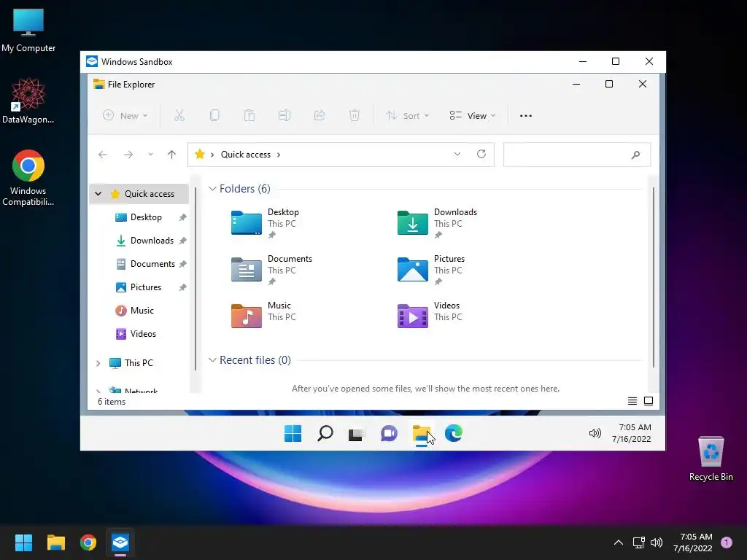Open the View dropdown menu
Image resolution: width=747 pixels, height=560 pixels.
point(473,115)
